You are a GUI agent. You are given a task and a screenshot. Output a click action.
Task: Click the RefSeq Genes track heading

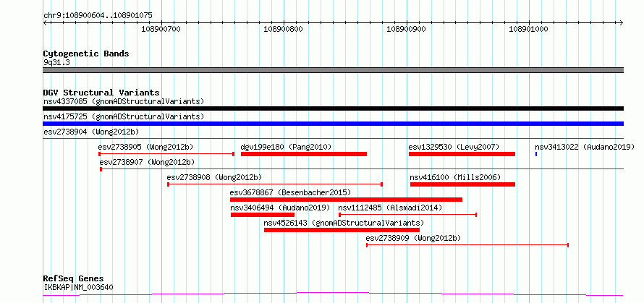pos(73,279)
